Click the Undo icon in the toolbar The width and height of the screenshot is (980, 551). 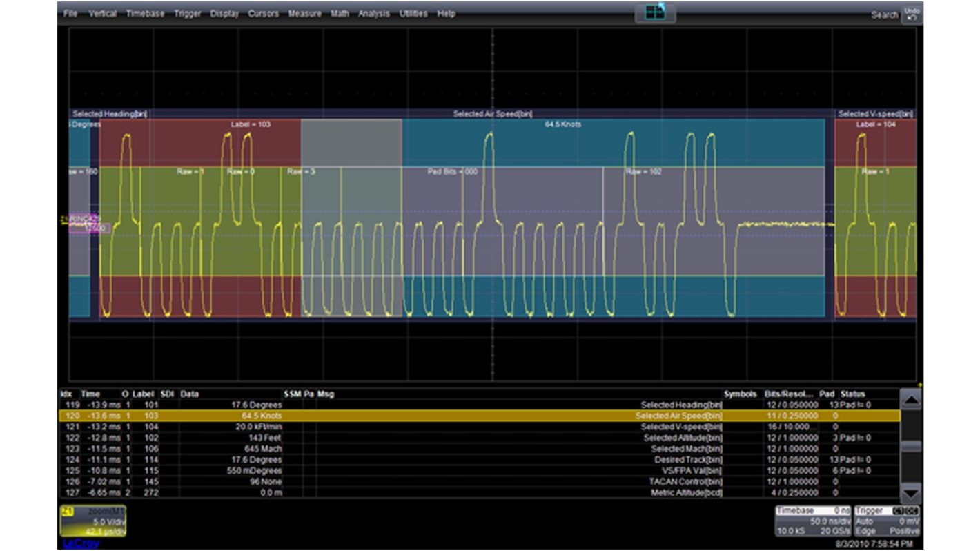914,13
